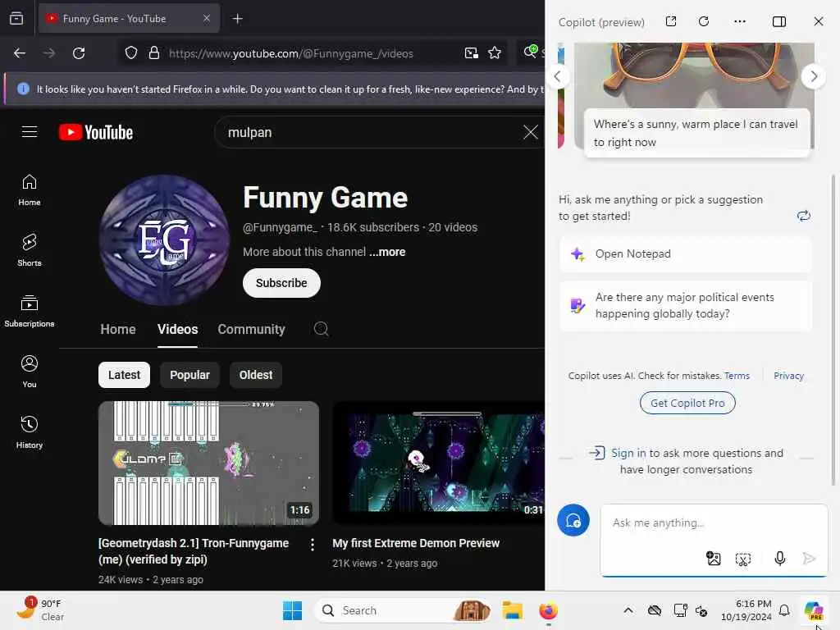840x630 pixels.
Task: Show next Copilot suggestion card
Action: coord(814,76)
